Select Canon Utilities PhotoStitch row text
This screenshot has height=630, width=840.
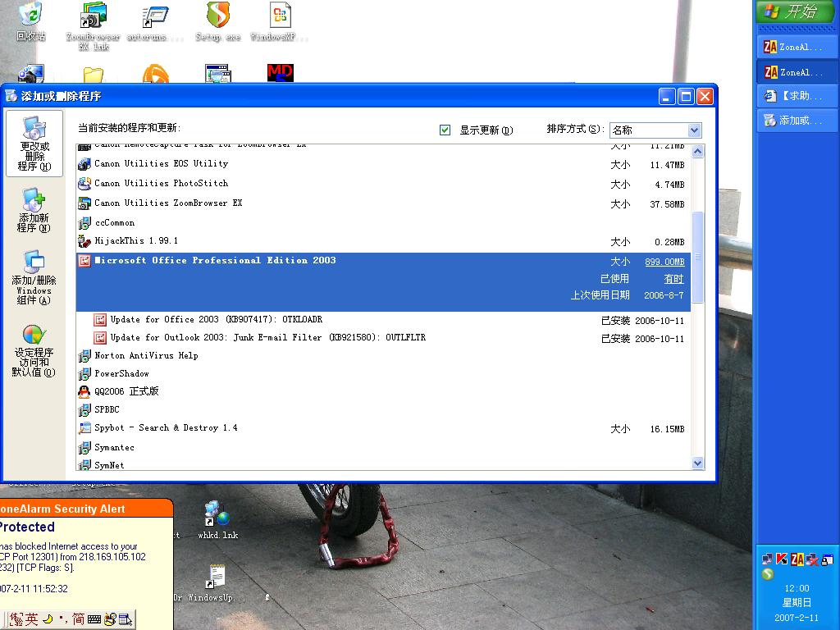[x=162, y=183]
